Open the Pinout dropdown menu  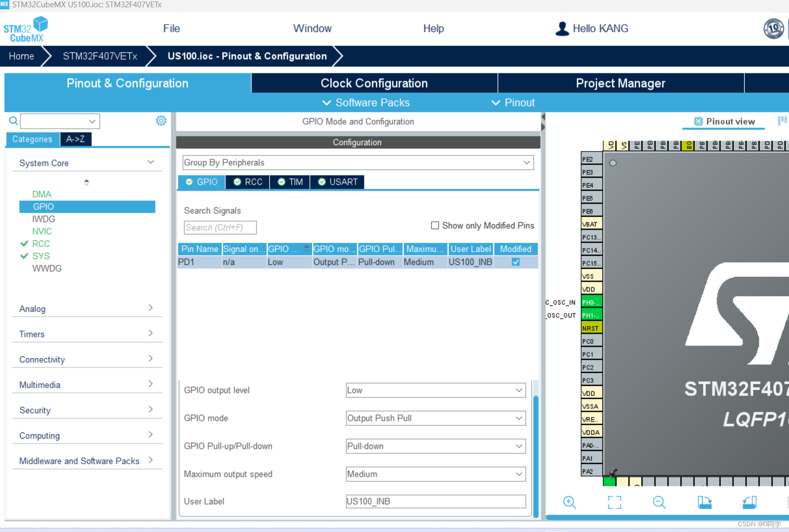tap(513, 103)
